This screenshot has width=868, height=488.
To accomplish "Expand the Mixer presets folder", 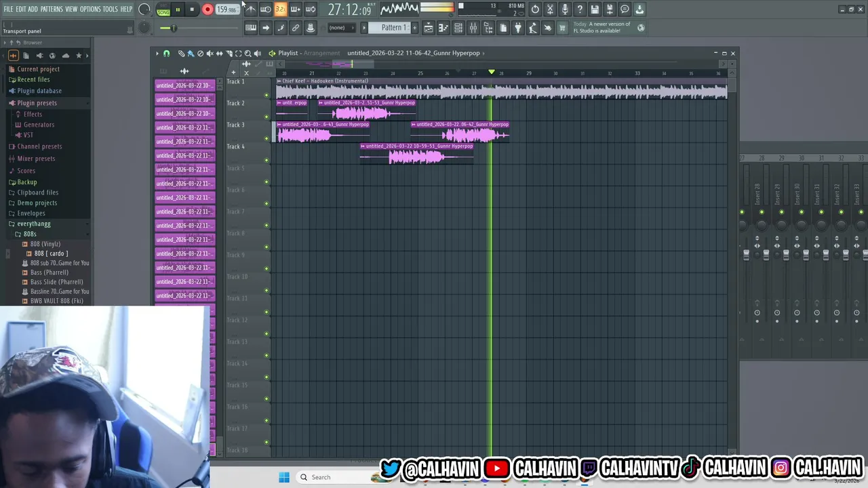I will coord(36,159).
